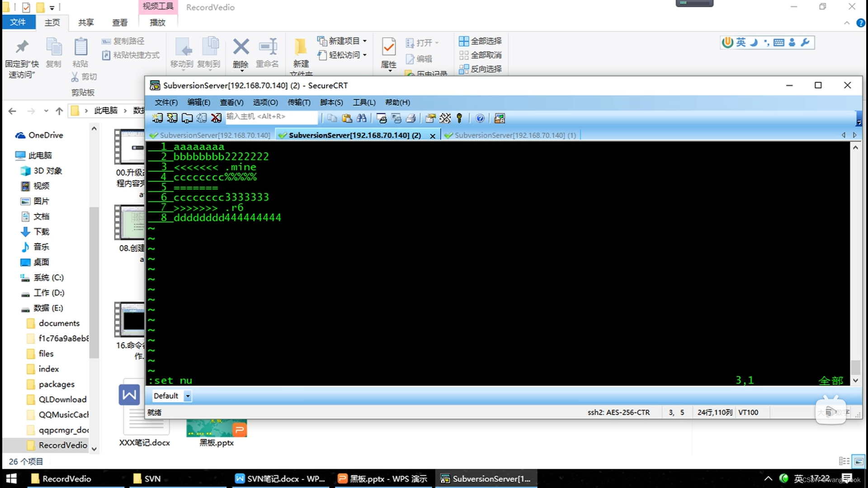Click Select None in Explorer ribbon
The image size is (868, 488).
point(480,55)
